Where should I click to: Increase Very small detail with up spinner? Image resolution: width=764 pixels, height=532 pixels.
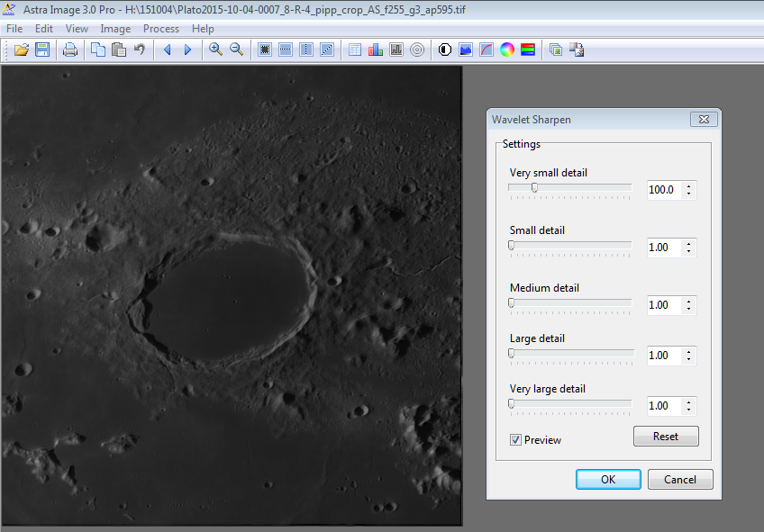tap(689, 185)
